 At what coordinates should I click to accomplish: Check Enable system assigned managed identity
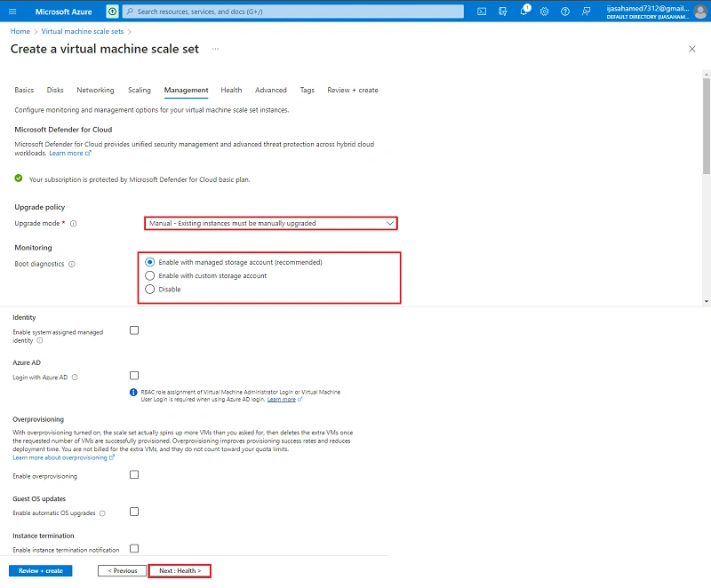tap(134, 330)
